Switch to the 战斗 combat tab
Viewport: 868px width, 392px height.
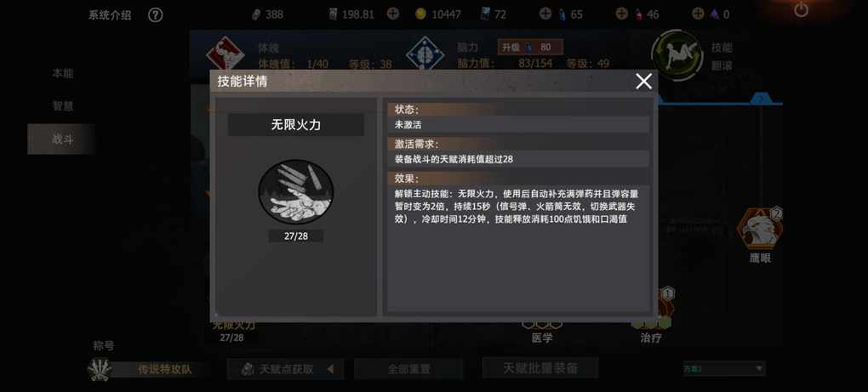[x=61, y=139]
